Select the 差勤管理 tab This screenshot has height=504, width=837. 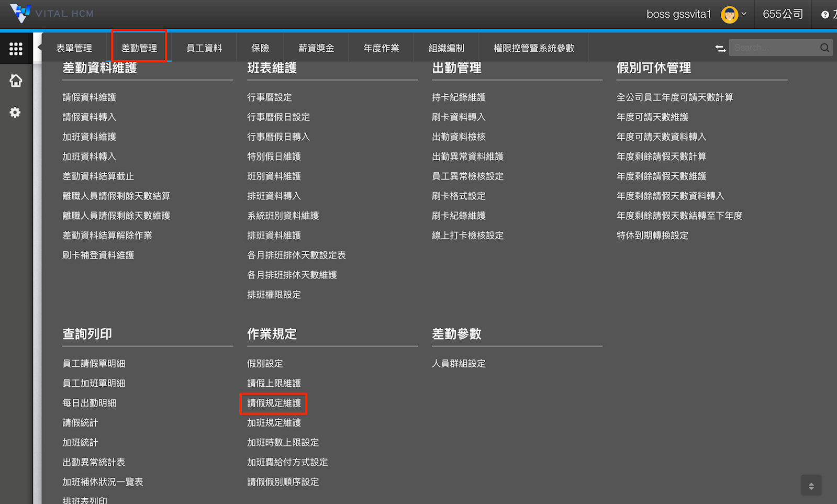point(139,48)
